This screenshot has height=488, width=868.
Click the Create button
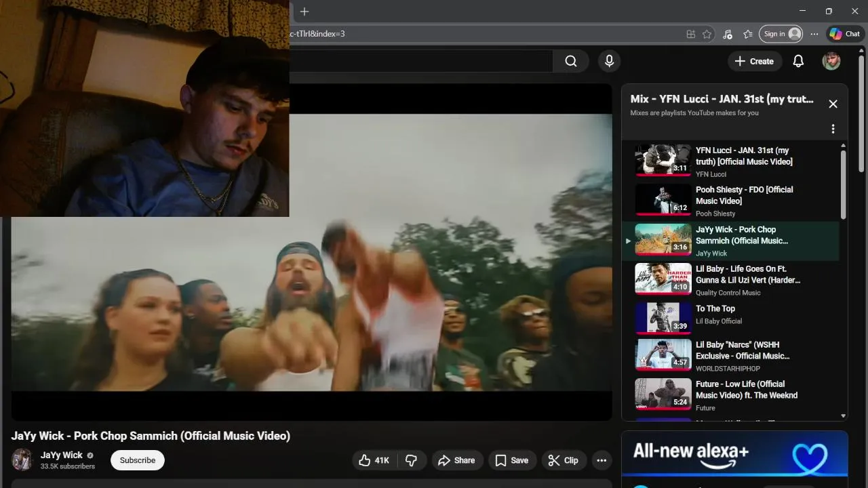click(x=755, y=61)
